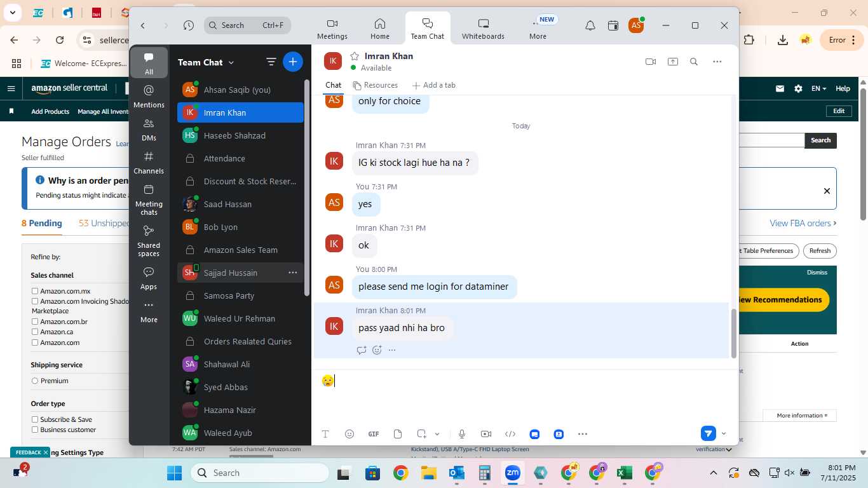The image size is (868, 488).
Task: Open Zoom notifications bell
Action: coord(590,25)
